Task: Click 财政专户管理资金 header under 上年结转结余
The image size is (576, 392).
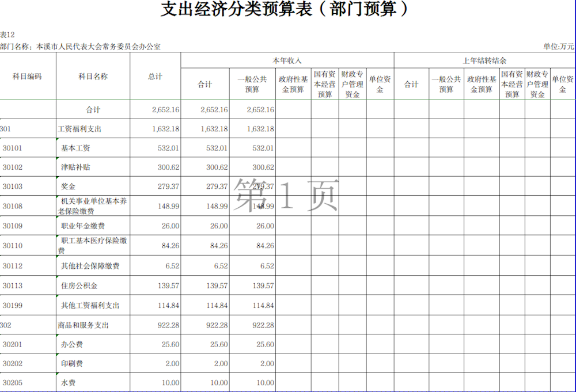Action: (x=537, y=85)
